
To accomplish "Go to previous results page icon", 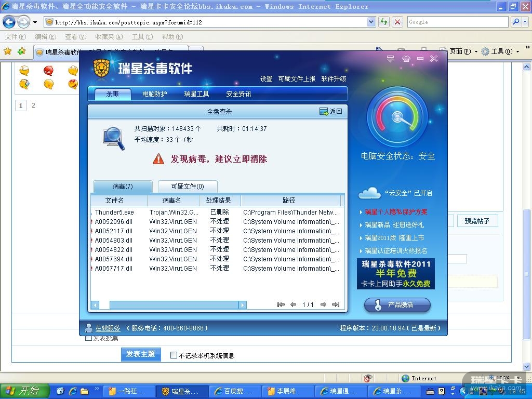I will [294, 304].
